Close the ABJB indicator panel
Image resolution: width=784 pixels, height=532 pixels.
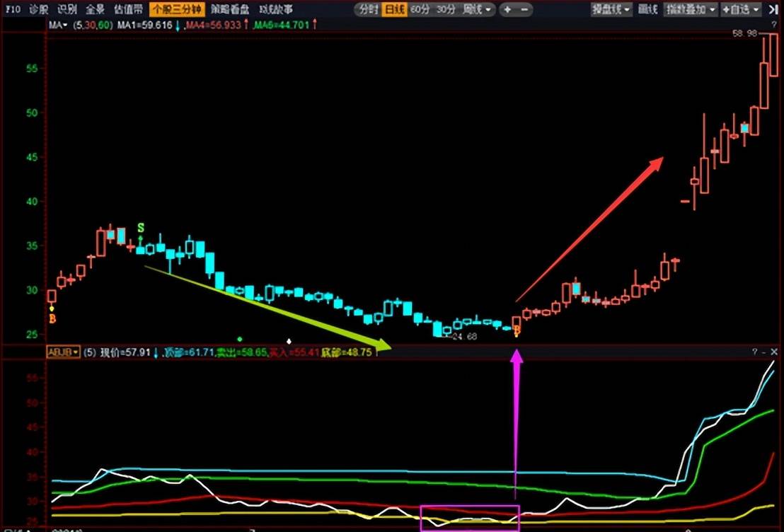[x=774, y=352]
